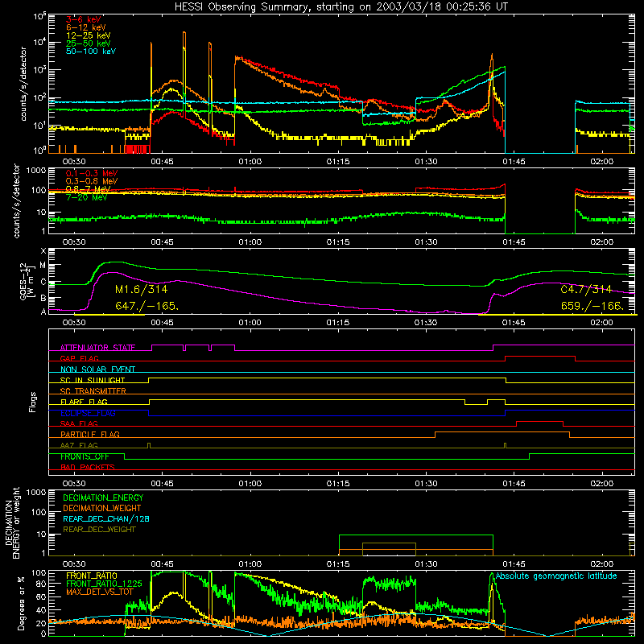Click the 647./-165. position annotation
The width and height of the screenshot is (644, 644).
tap(147, 306)
